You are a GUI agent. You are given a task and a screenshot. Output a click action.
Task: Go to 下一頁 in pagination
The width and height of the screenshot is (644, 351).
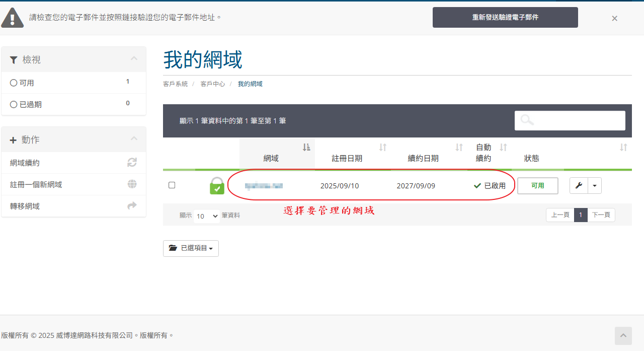click(x=601, y=215)
